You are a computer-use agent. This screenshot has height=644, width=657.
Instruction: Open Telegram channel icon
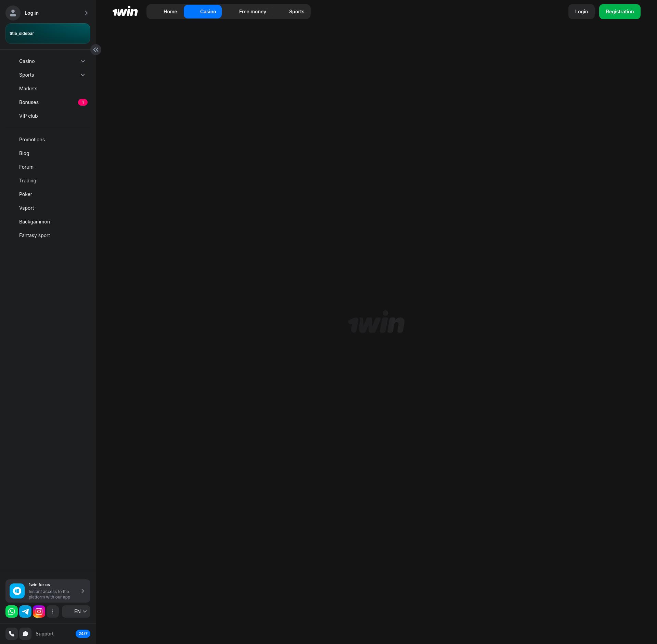[x=25, y=611]
